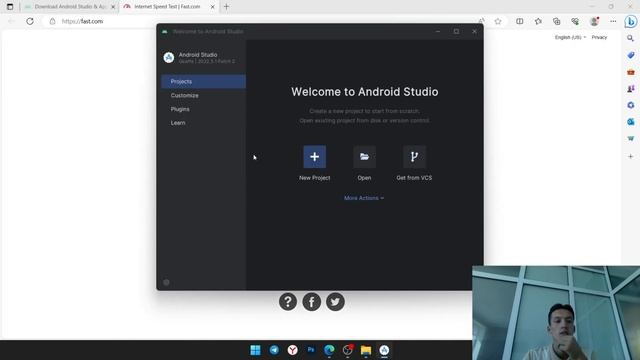The height and width of the screenshot is (360, 640).
Task: Click the Get from VCS branch icon
Action: click(414, 157)
